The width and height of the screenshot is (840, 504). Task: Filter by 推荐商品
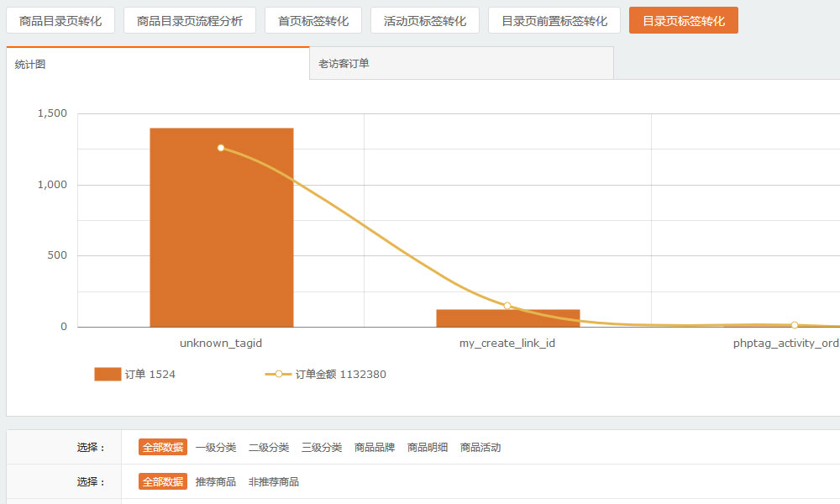(216, 481)
